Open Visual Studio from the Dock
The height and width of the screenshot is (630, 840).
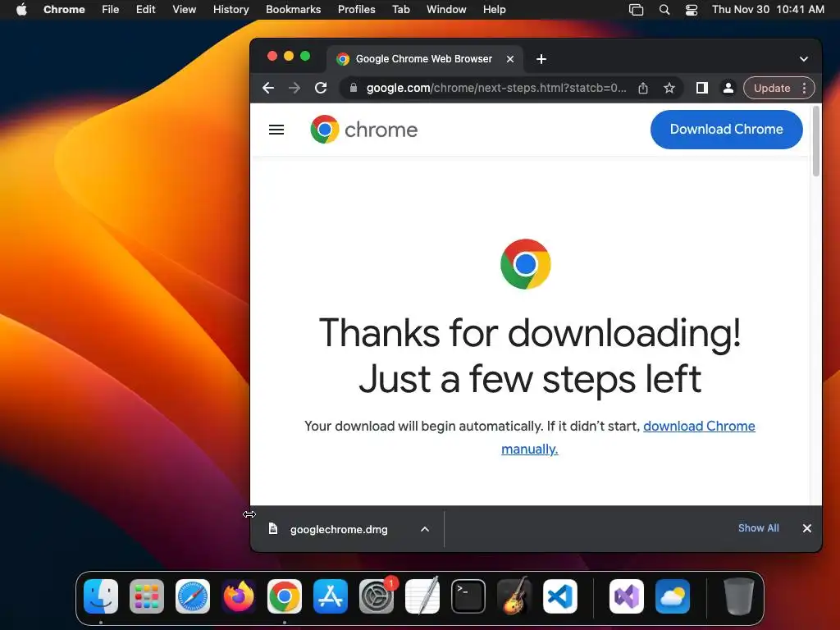626,596
